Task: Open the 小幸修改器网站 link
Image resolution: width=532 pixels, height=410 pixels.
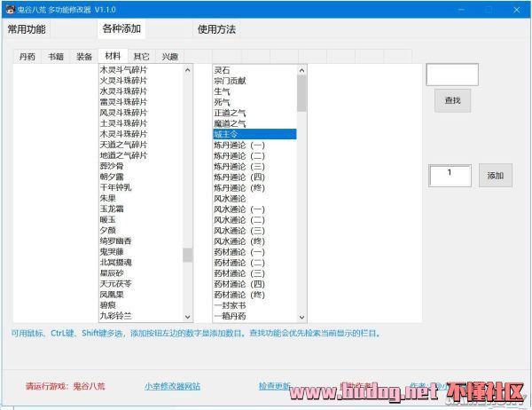Action: [x=172, y=387]
